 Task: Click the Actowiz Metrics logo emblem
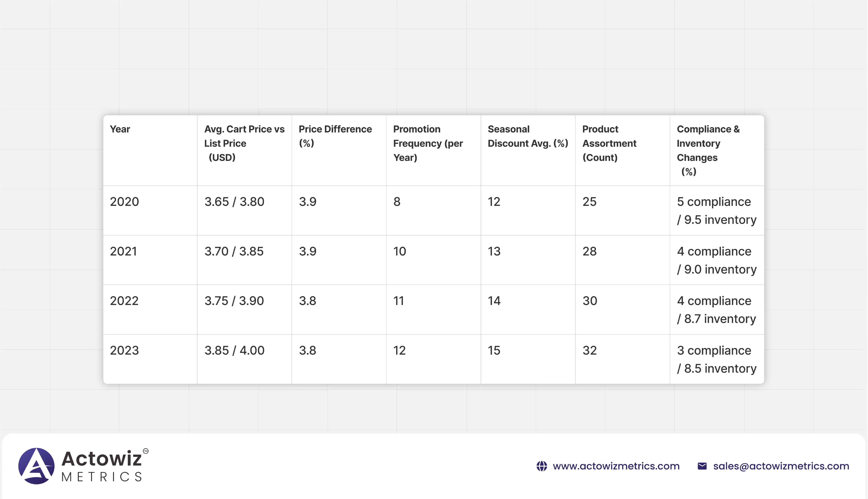[x=36, y=466]
